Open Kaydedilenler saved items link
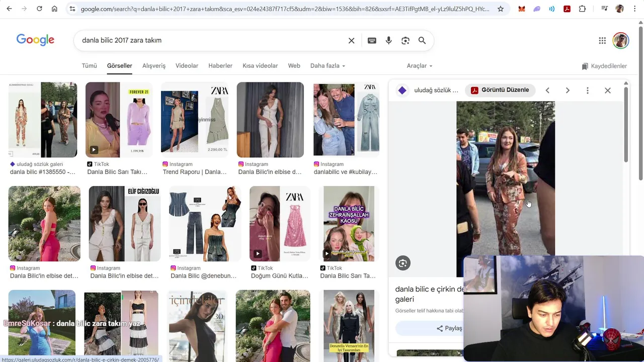The width and height of the screenshot is (644, 362). coord(604,66)
